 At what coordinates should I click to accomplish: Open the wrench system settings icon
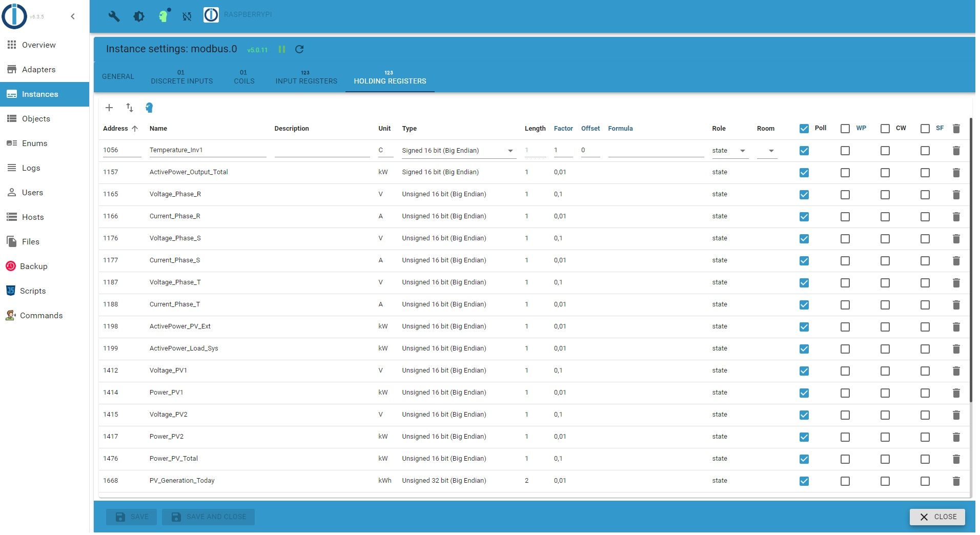click(114, 16)
